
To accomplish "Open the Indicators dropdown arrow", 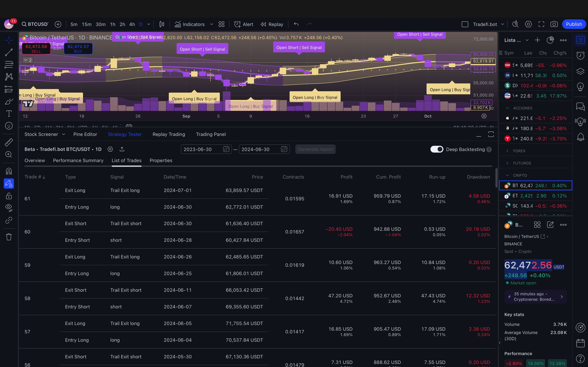I will [x=211, y=24].
